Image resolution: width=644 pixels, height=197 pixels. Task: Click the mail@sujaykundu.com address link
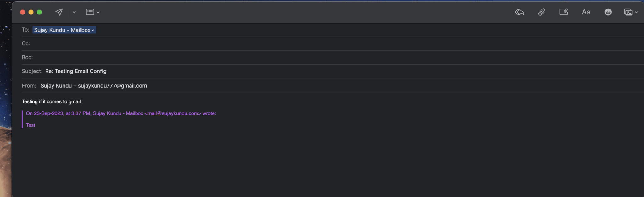click(173, 113)
